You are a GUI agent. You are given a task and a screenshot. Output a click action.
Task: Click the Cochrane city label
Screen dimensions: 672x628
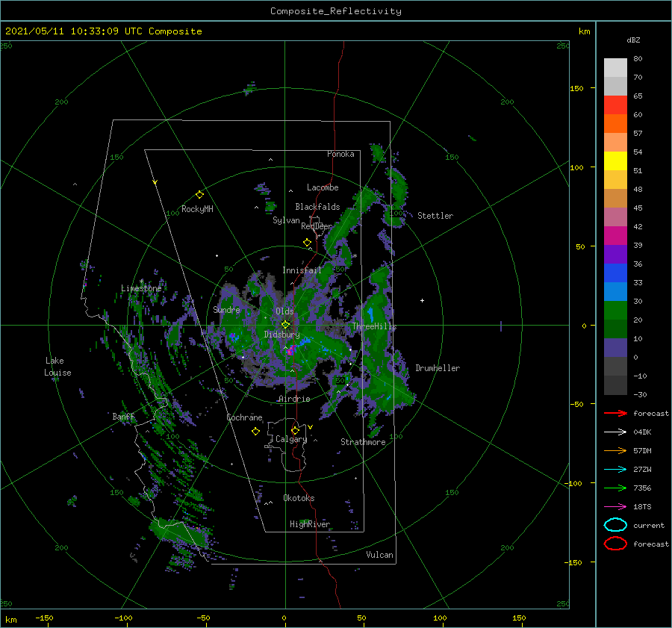[x=244, y=417]
